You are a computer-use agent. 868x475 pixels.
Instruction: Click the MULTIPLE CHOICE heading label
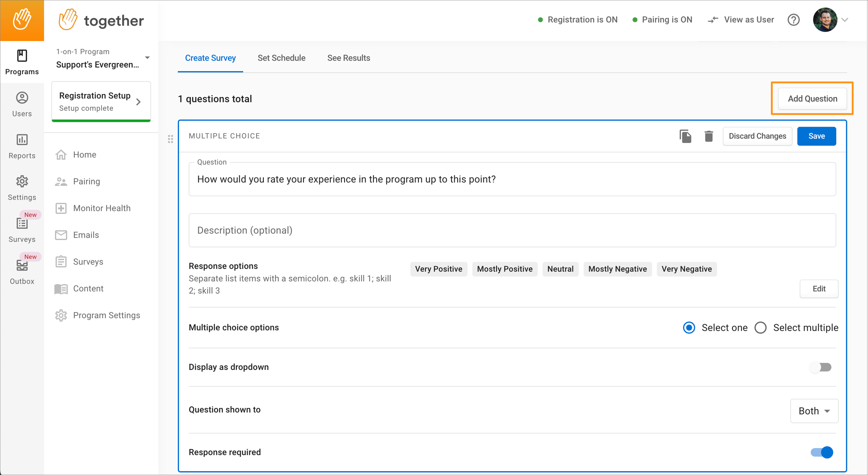tap(224, 136)
